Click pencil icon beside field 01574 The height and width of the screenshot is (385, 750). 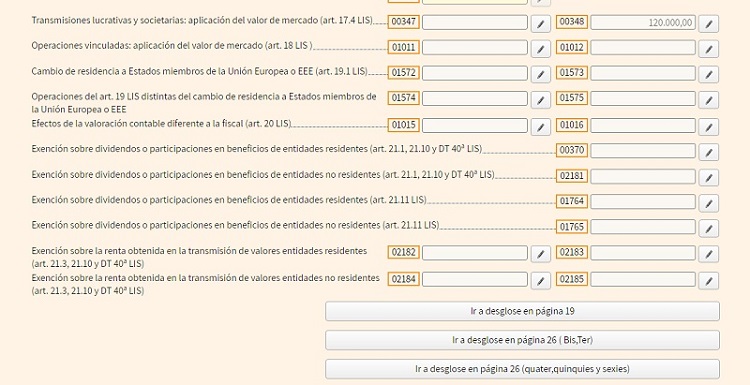tap(540, 100)
